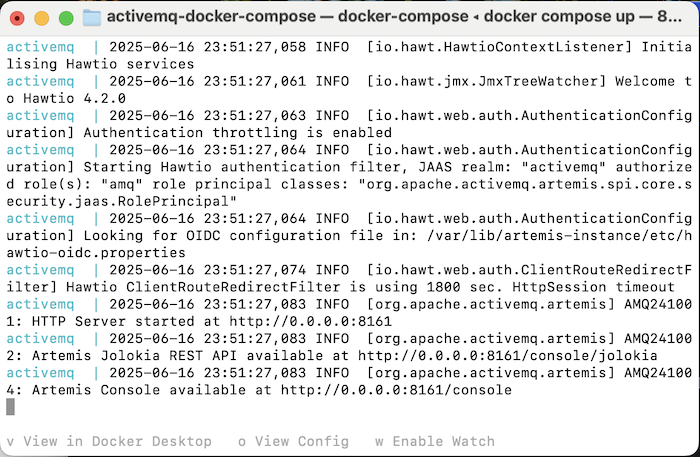Click 'Authentication throttling is enabled' log text

point(238,133)
